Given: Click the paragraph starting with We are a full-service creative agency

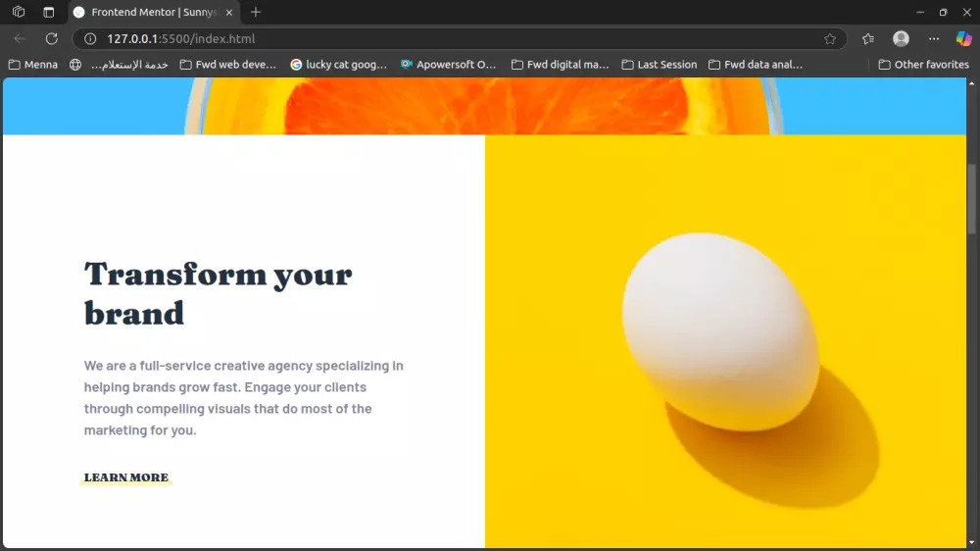Looking at the screenshot, I should (x=244, y=398).
